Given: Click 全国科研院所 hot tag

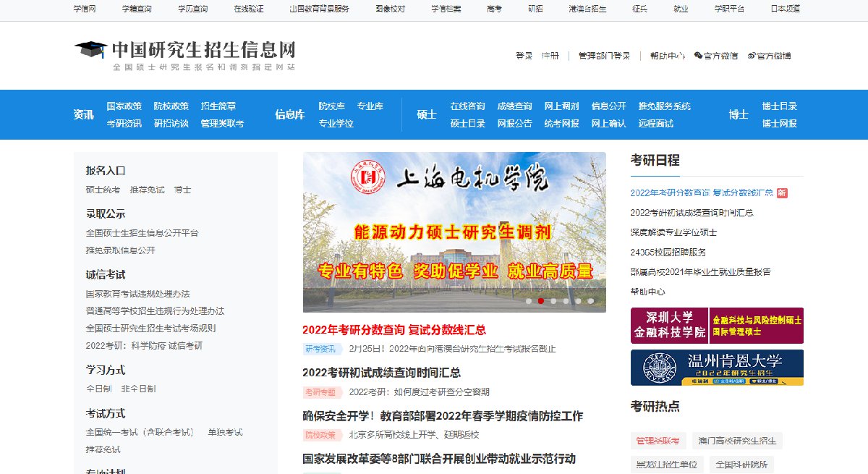Looking at the screenshot, I should 741,464.
